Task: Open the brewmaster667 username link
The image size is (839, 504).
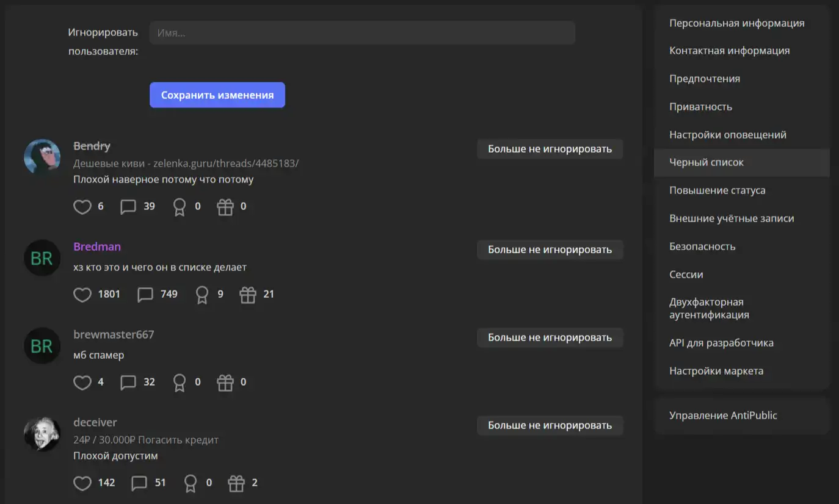Action: click(114, 334)
